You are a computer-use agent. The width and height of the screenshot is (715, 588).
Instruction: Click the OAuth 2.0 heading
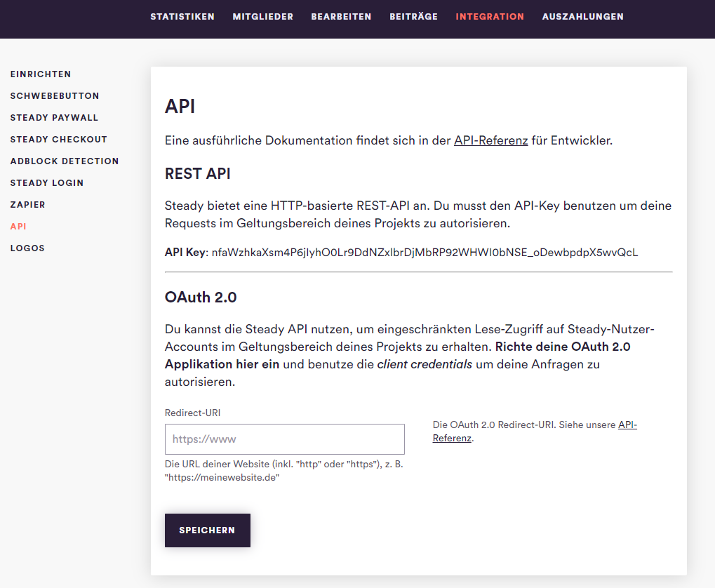[201, 298]
